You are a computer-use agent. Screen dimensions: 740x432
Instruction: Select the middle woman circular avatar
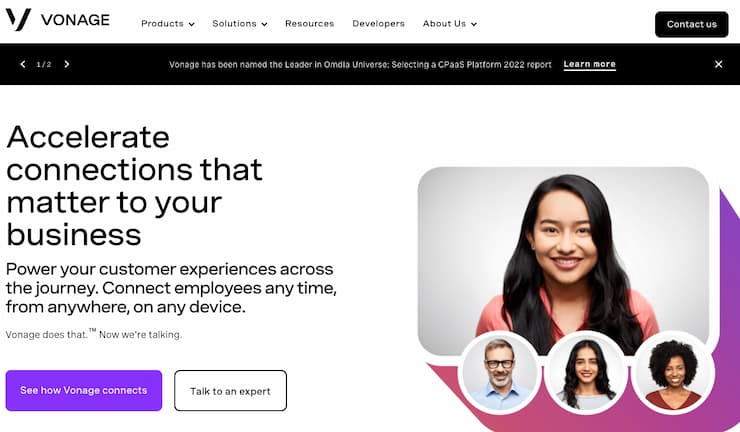pyautogui.click(x=586, y=373)
